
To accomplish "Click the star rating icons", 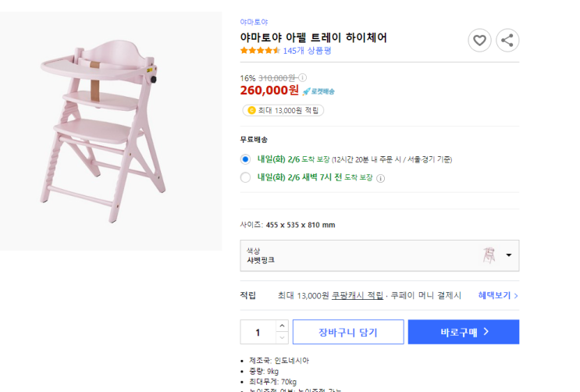I will (x=260, y=51).
